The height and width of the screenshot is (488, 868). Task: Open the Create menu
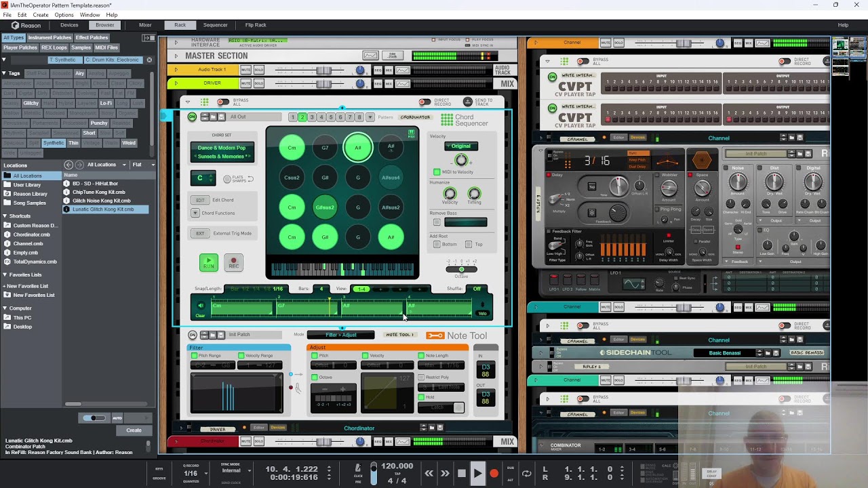point(41,15)
